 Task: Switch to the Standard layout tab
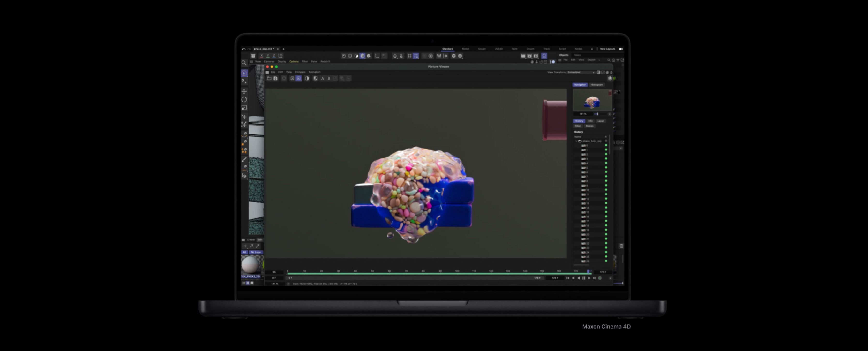(x=447, y=49)
